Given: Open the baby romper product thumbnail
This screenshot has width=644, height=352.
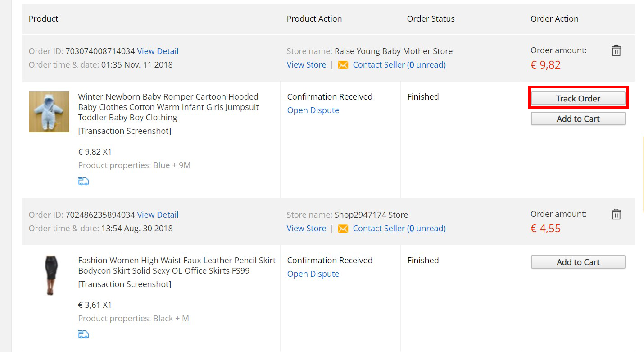Looking at the screenshot, I should [x=49, y=112].
